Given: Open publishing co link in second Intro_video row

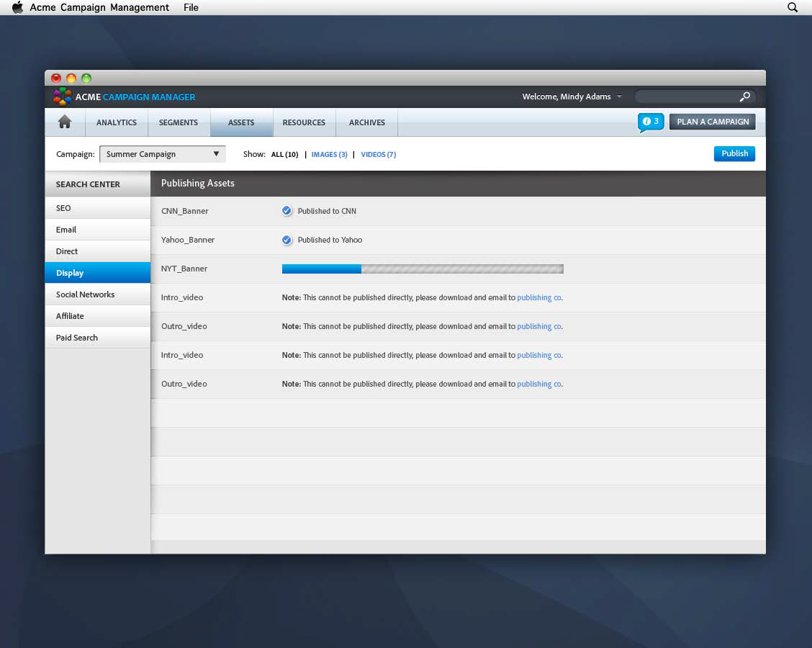Looking at the screenshot, I should coord(539,356).
